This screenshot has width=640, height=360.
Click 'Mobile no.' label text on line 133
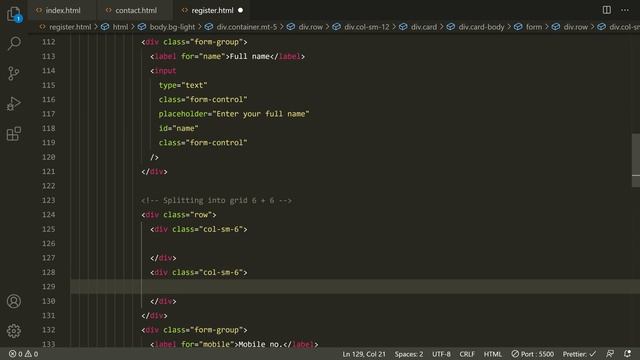pos(260,344)
